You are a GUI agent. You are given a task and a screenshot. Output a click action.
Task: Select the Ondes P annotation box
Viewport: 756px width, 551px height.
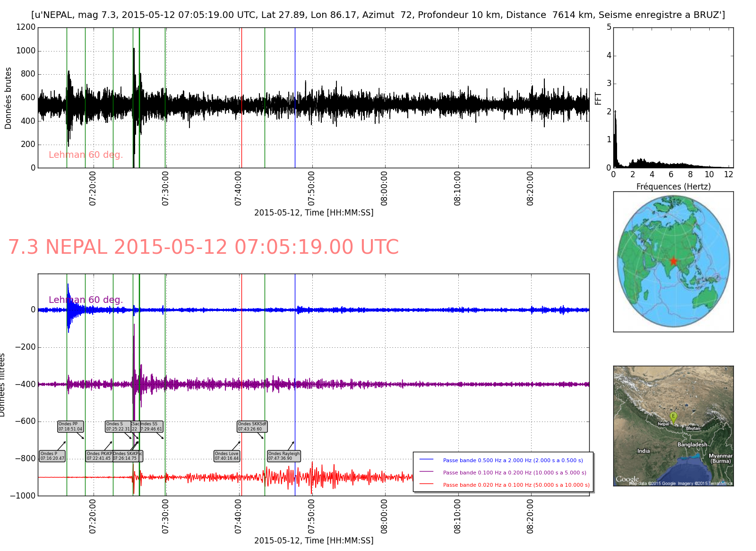coord(52,456)
